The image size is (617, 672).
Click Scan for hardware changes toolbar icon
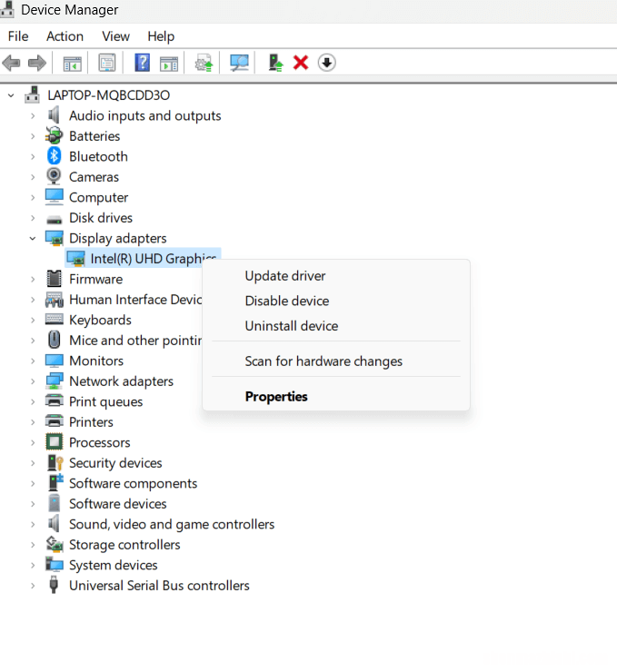tap(240, 63)
